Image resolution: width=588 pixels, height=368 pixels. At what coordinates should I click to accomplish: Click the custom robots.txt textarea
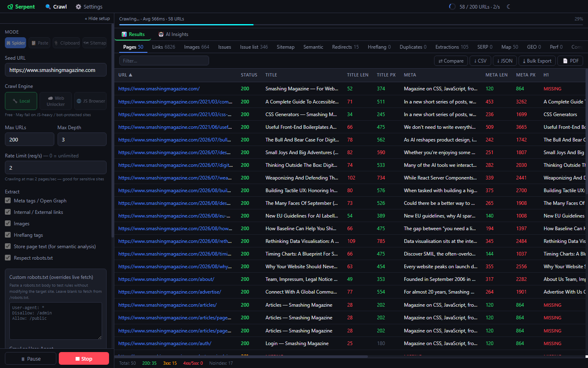[56, 321]
